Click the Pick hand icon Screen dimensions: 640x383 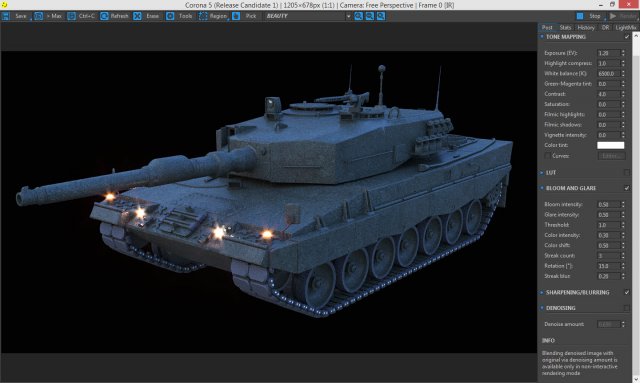[x=236, y=16]
